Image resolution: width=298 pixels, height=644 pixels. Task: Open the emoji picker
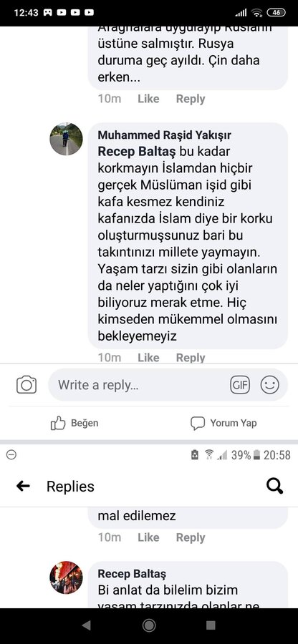point(269,385)
